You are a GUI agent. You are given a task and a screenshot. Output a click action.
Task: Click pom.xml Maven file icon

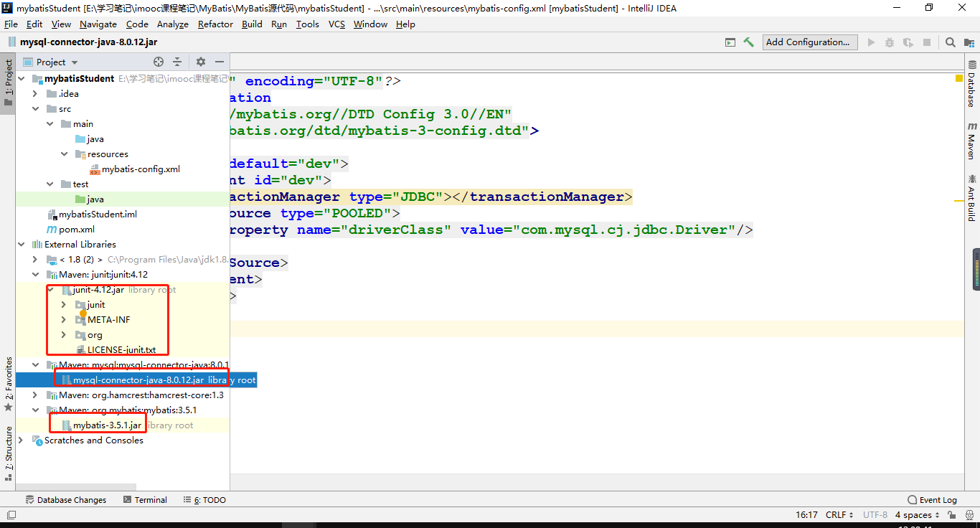click(x=52, y=230)
